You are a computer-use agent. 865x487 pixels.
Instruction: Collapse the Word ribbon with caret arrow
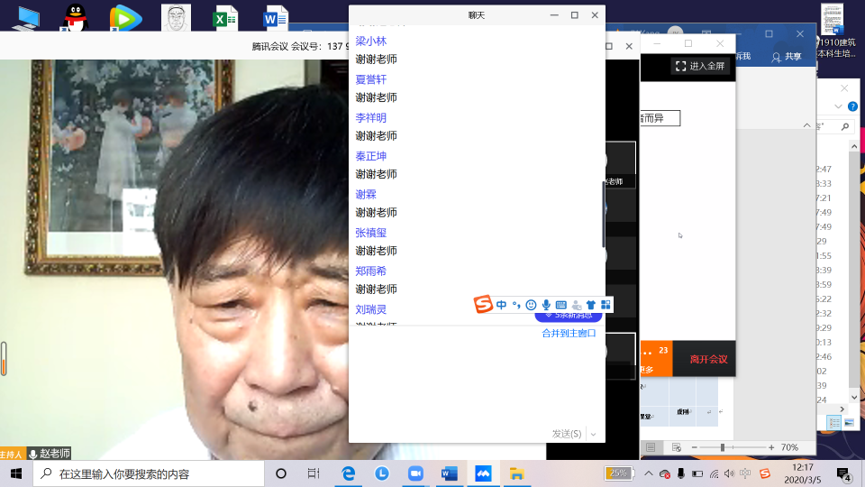(807, 126)
